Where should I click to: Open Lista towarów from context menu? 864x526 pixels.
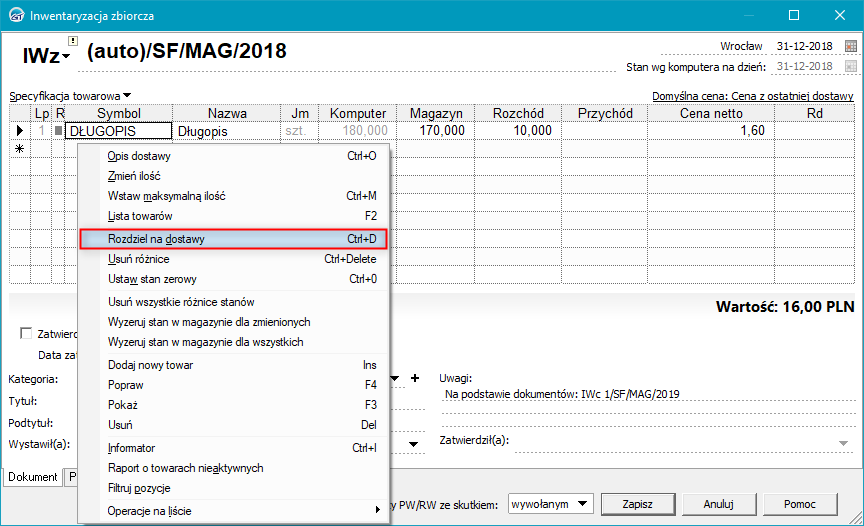(x=234, y=216)
